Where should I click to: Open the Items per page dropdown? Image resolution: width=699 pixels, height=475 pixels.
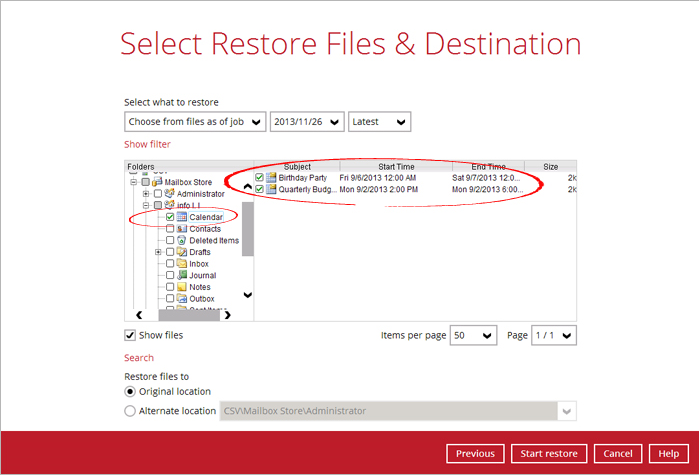(473, 335)
